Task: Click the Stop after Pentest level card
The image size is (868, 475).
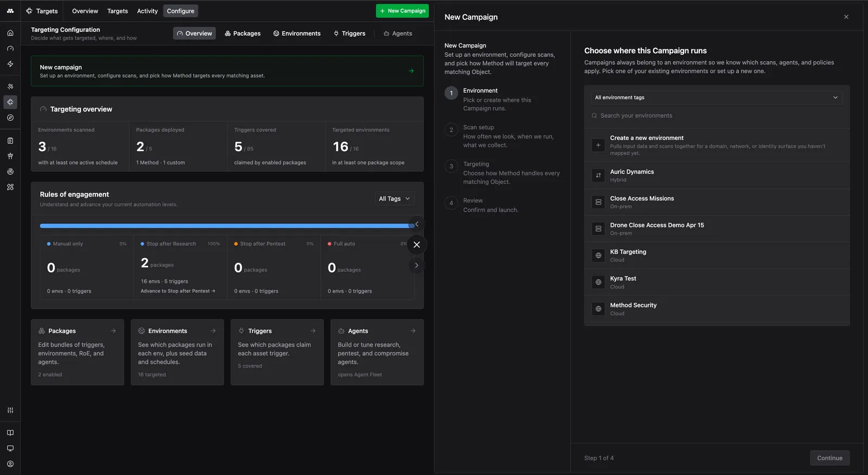Action: click(274, 267)
